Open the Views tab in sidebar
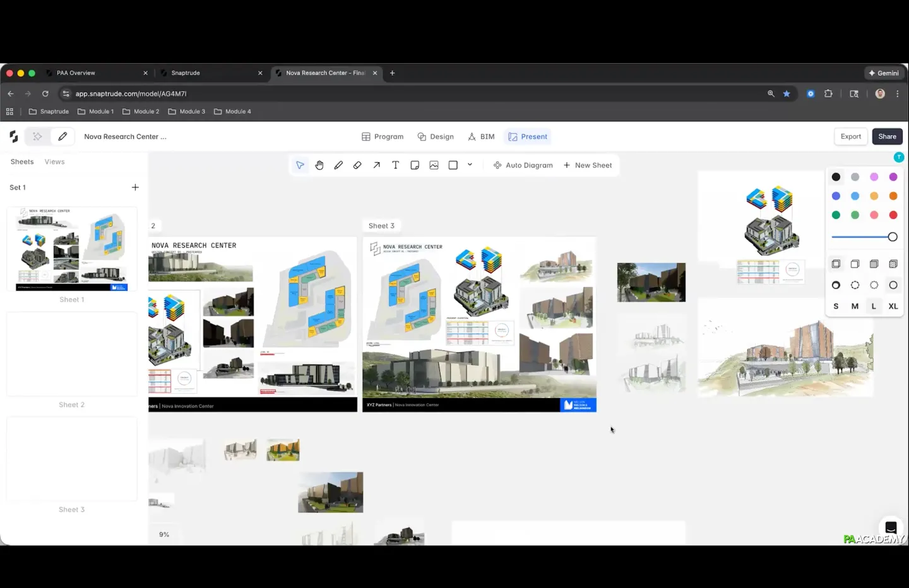The image size is (909, 588). (x=54, y=162)
